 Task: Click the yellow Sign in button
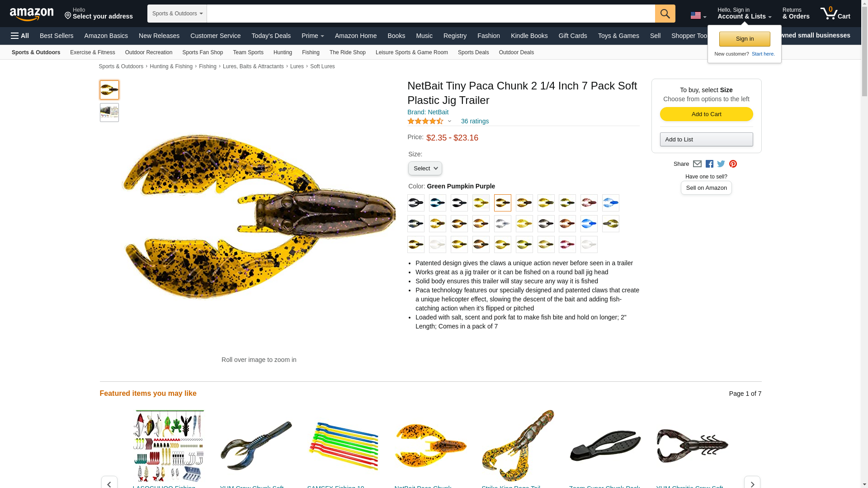(x=745, y=39)
